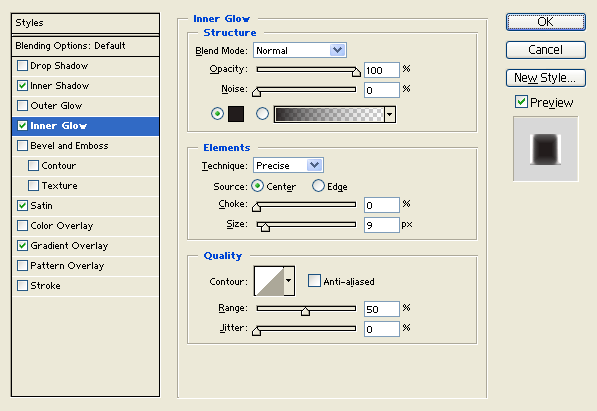Select the gradient radio button
The width and height of the screenshot is (597, 411).
262,114
